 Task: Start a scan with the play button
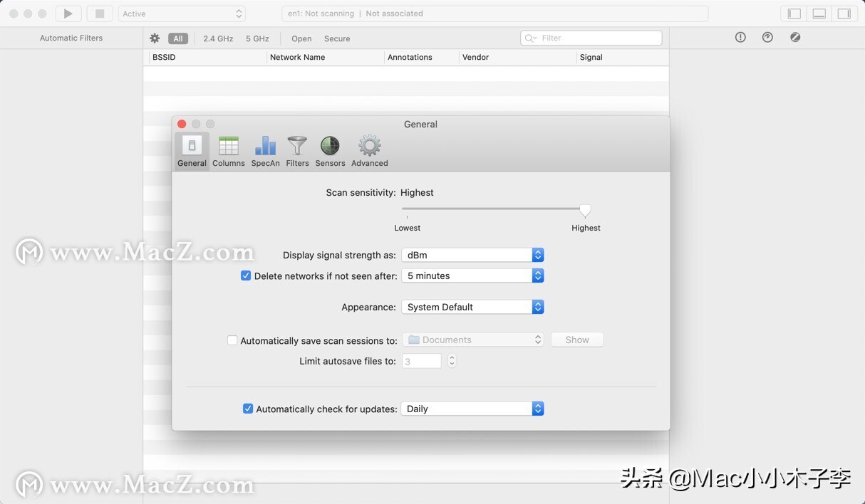pyautogui.click(x=67, y=13)
